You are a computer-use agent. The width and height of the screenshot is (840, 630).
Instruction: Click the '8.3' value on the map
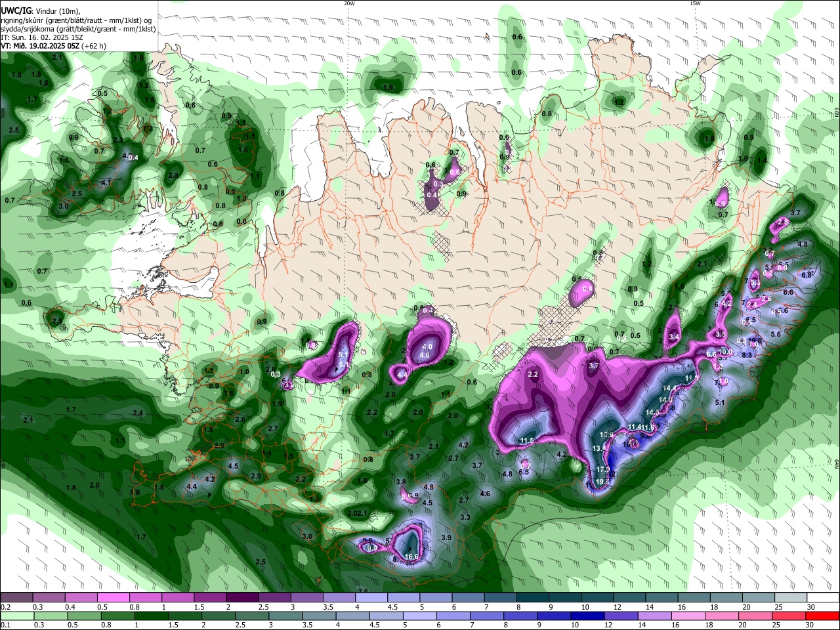click(x=747, y=355)
